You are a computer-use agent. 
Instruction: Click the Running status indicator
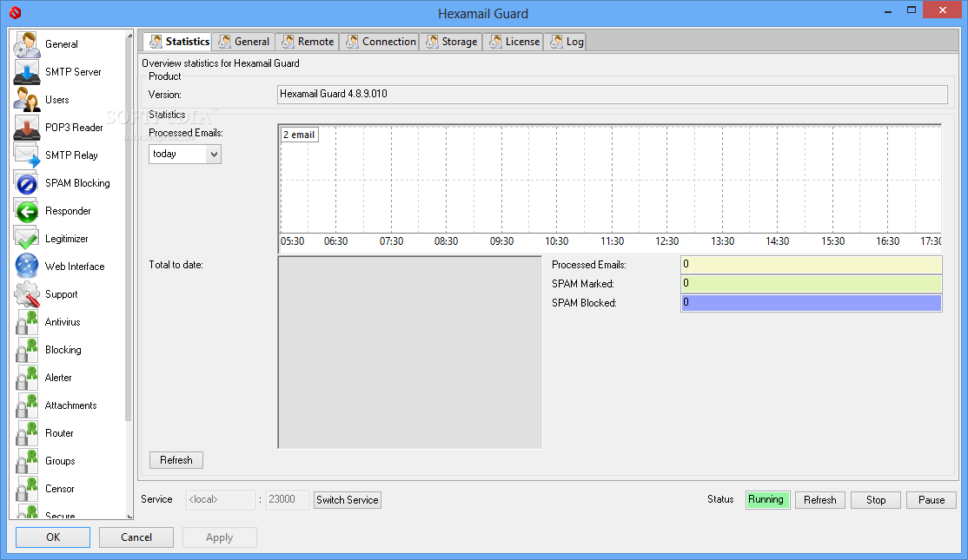pos(767,499)
